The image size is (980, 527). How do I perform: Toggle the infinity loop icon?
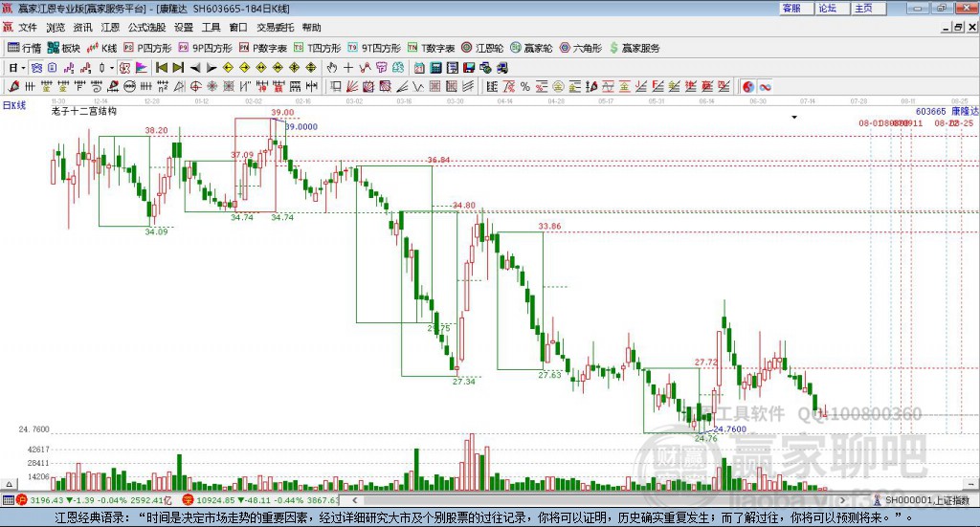tap(765, 86)
